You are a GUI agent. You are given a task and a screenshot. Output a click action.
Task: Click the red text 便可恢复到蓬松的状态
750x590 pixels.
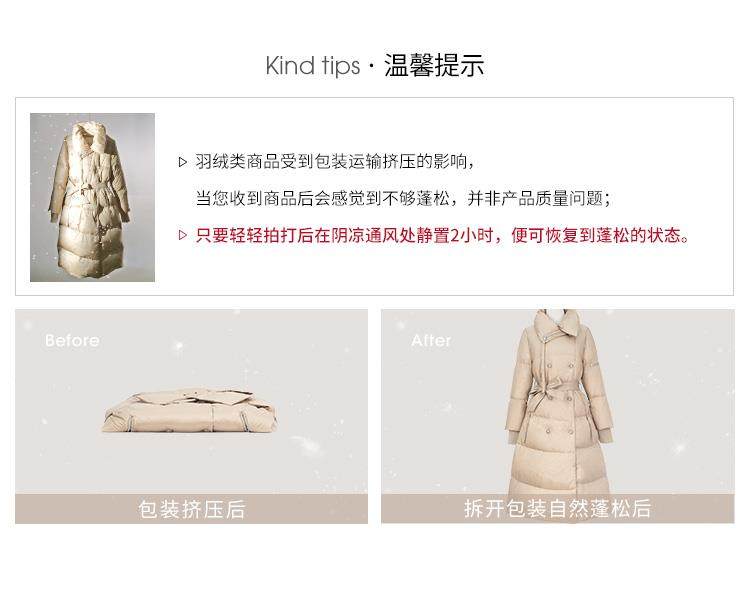pyautogui.click(x=600, y=235)
